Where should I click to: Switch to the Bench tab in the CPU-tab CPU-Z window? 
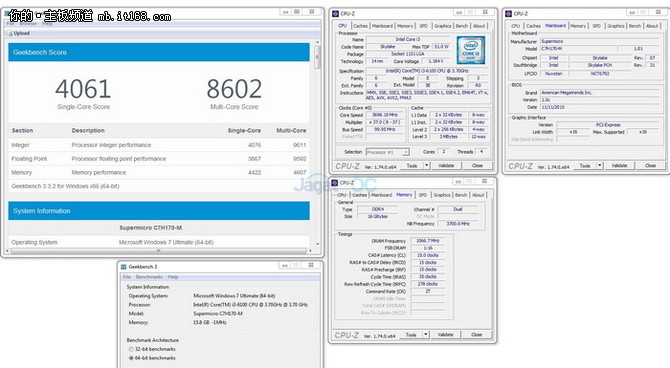click(x=462, y=26)
